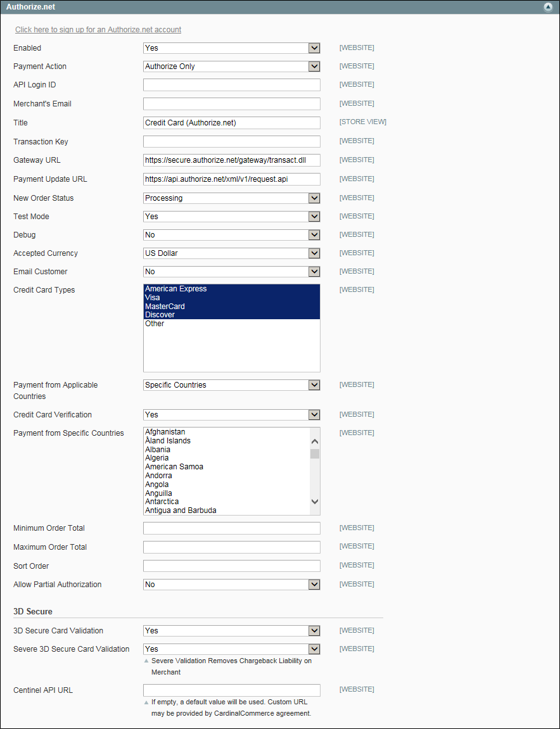This screenshot has height=729, width=560.
Task: Open Payment from Applicable Countries dropdown
Action: click(x=232, y=385)
